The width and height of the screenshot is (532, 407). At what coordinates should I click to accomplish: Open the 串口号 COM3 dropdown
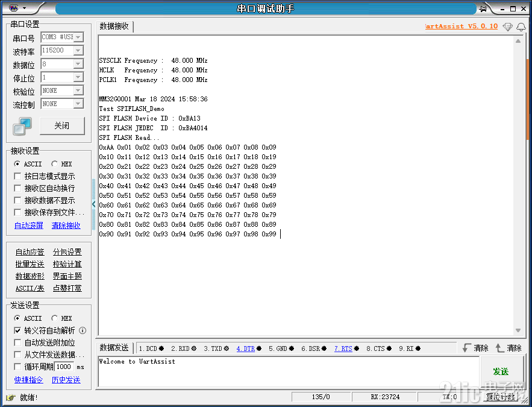point(78,37)
